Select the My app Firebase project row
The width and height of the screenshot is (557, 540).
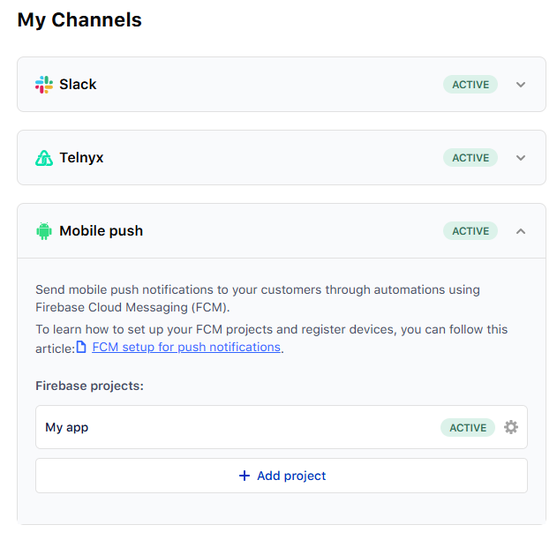coord(281,427)
